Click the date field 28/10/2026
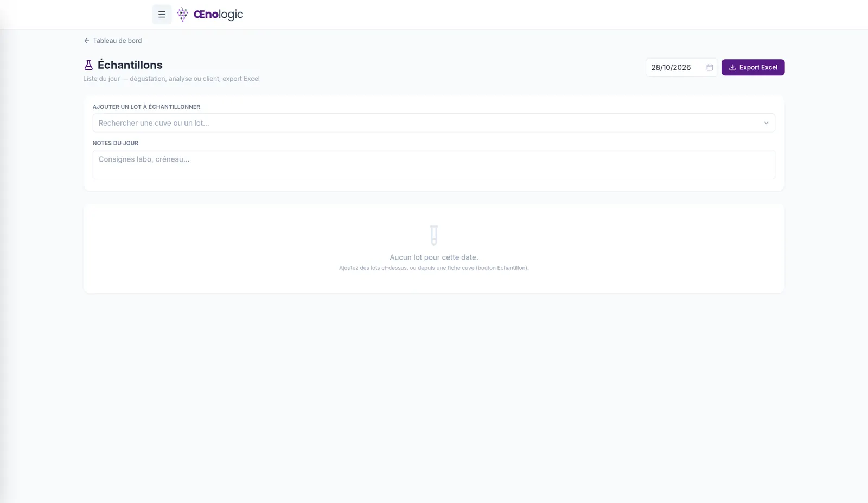This screenshot has height=503, width=868. point(681,67)
